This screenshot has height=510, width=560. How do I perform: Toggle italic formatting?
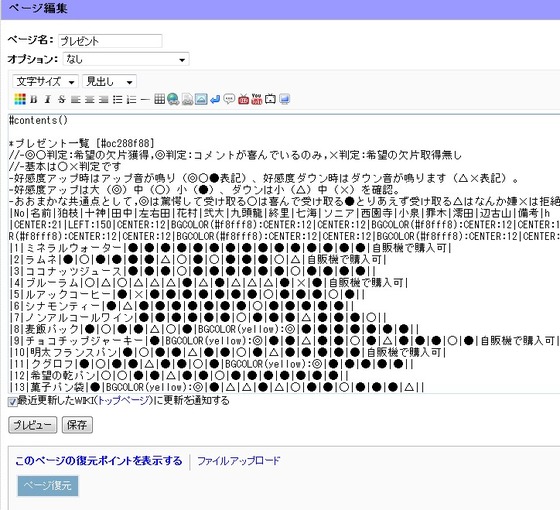click(48, 99)
